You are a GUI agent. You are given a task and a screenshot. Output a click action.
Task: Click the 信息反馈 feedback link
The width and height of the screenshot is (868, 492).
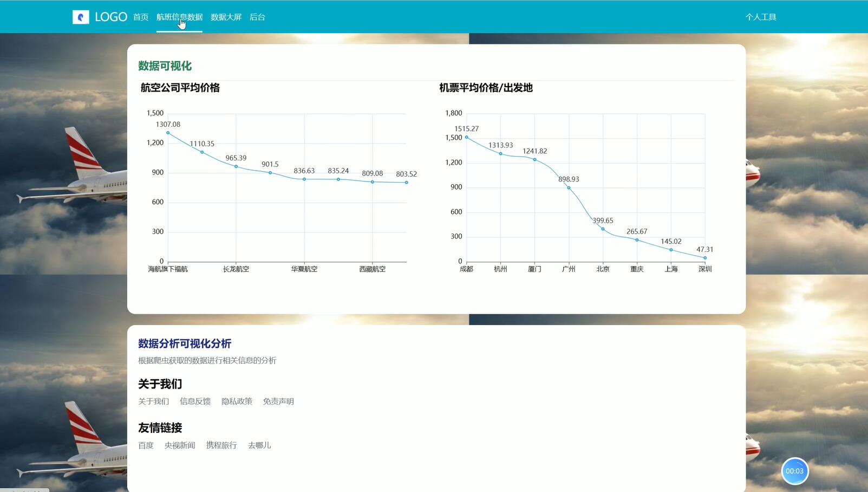pyautogui.click(x=195, y=401)
